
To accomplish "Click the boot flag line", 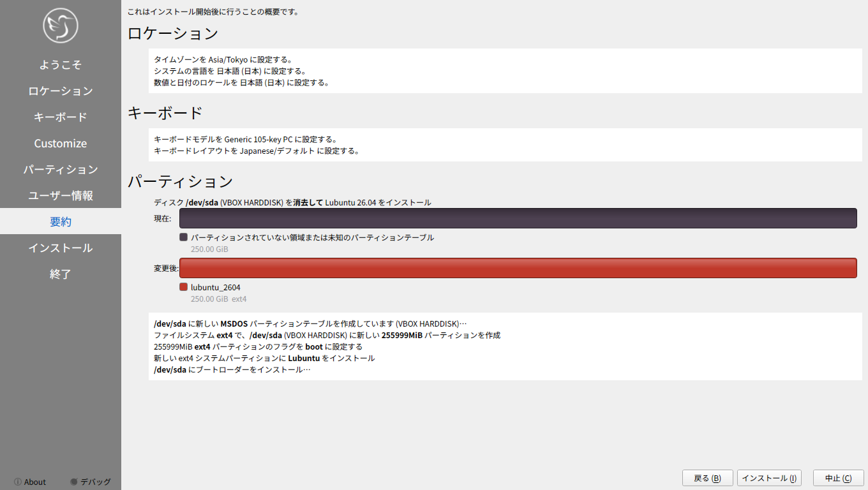I will coord(258,346).
